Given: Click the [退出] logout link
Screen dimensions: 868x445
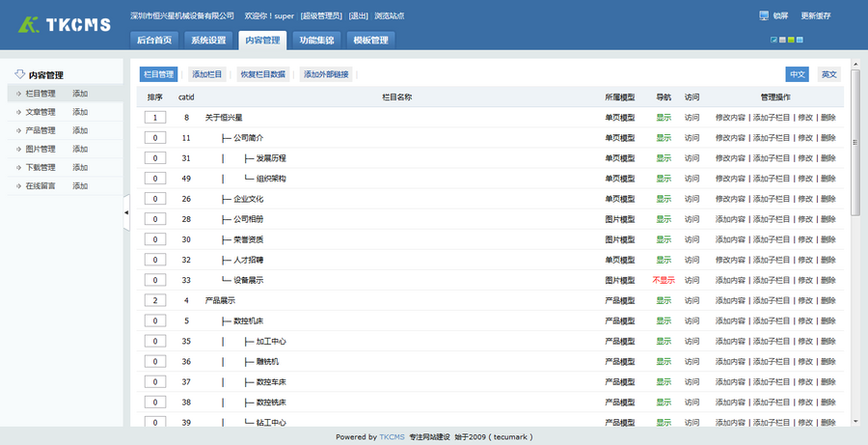Looking at the screenshot, I should (359, 16).
